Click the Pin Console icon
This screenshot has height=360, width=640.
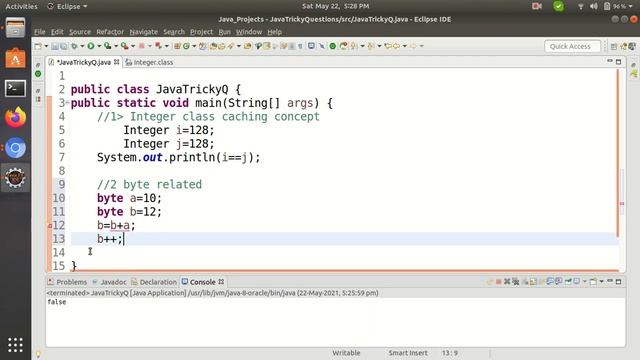568,282
